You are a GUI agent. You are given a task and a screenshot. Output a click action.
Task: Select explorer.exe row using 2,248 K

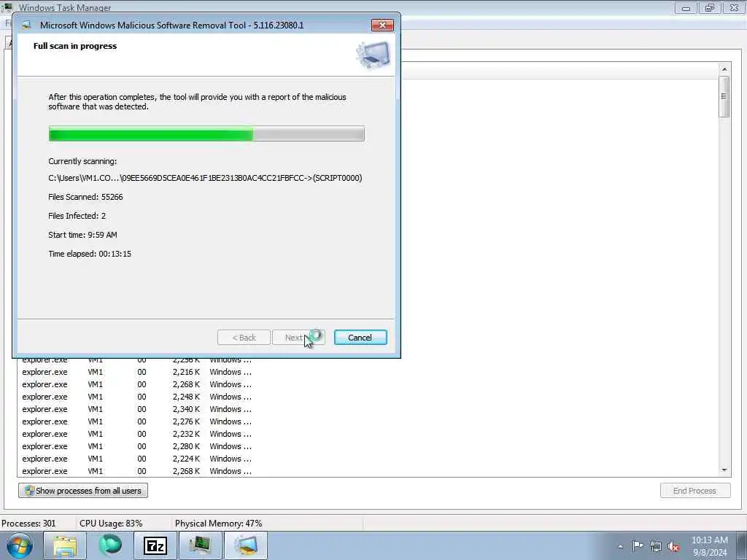[136, 397]
